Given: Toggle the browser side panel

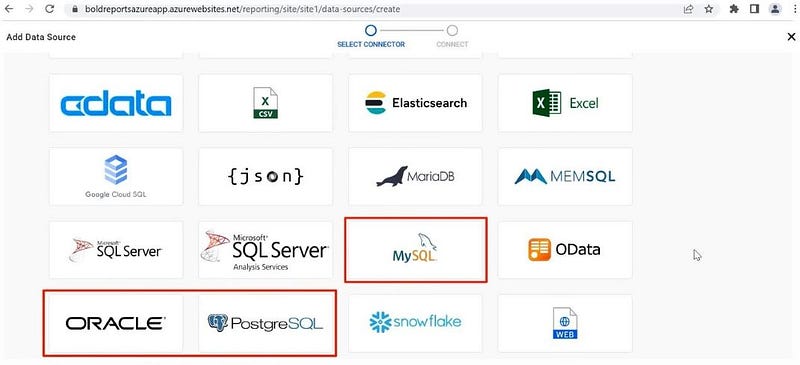Looking at the screenshot, I should 755,9.
